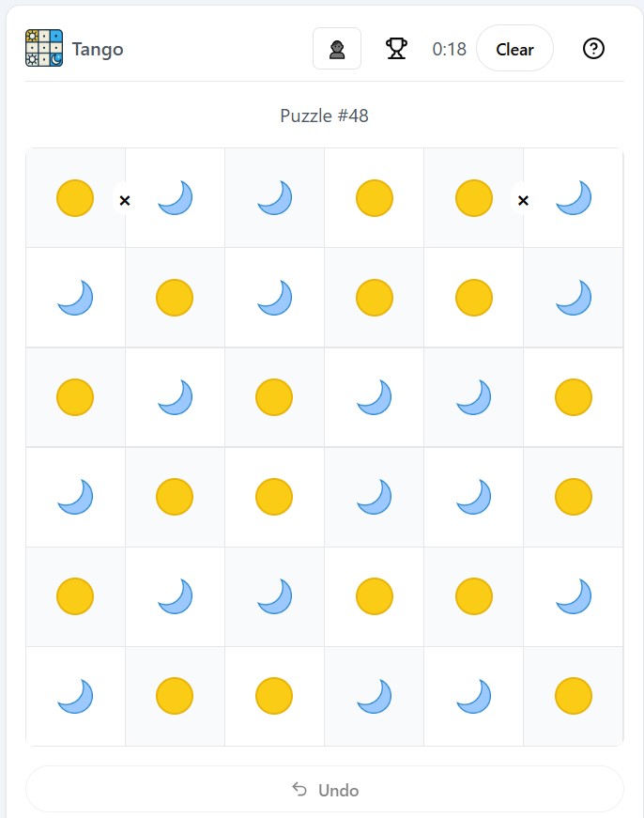Open the player avatar button
Viewport: 644px width, 818px height.
[337, 49]
